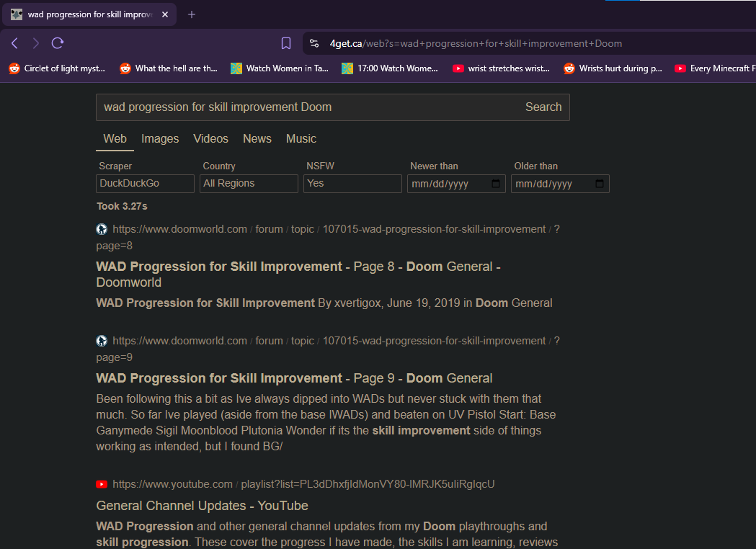This screenshot has width=756, height=549.
Task: Open site settings icon in address bar
Action: click(x=314, y=43)
